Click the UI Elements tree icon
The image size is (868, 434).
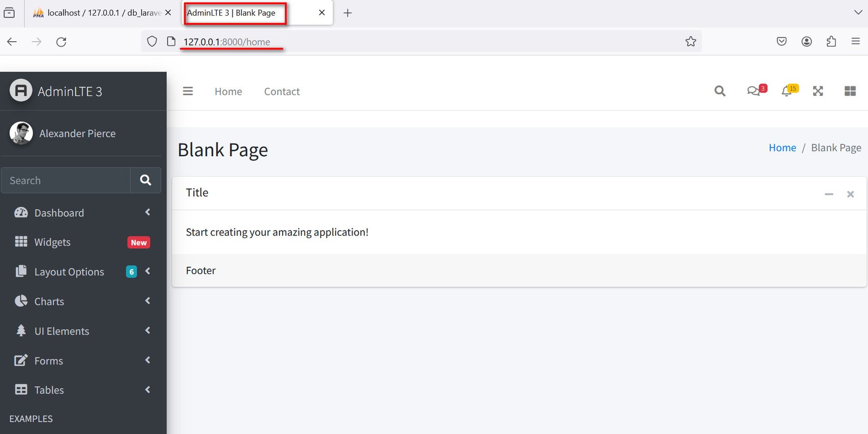[21, 330]
